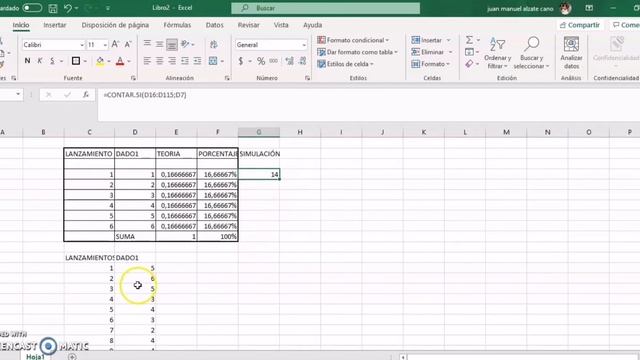Click the Undo arrow icon
This screenshot has height=360, width=640.
pos(68,8)
